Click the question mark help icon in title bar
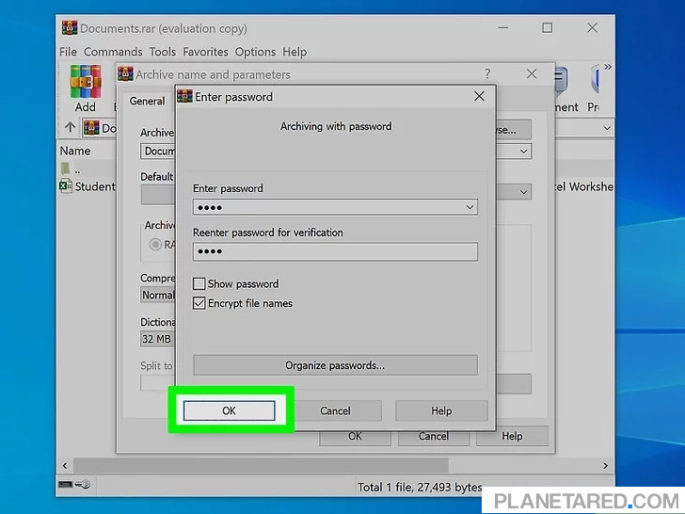Image resolution: width=685 pixels, height=514 pixels. point(487,74)
